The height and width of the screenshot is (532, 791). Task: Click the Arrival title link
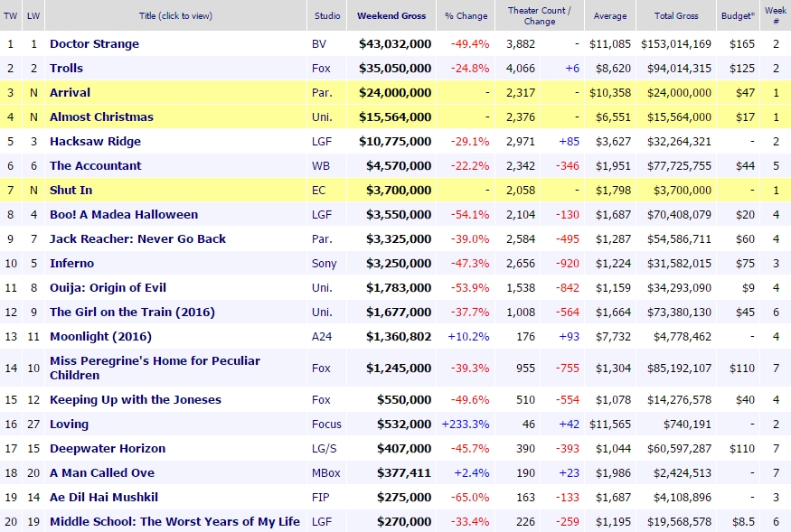(x=70, y=93)
